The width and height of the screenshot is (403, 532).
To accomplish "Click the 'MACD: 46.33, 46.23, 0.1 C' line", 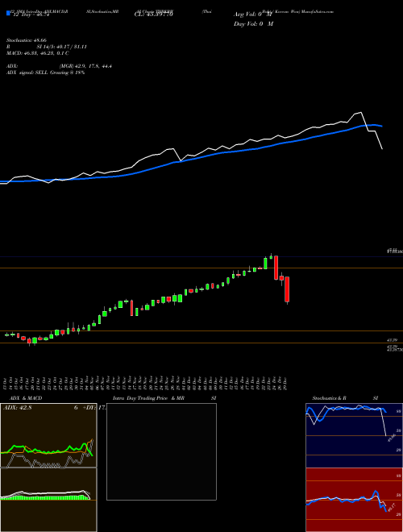I will click(38, 53).
